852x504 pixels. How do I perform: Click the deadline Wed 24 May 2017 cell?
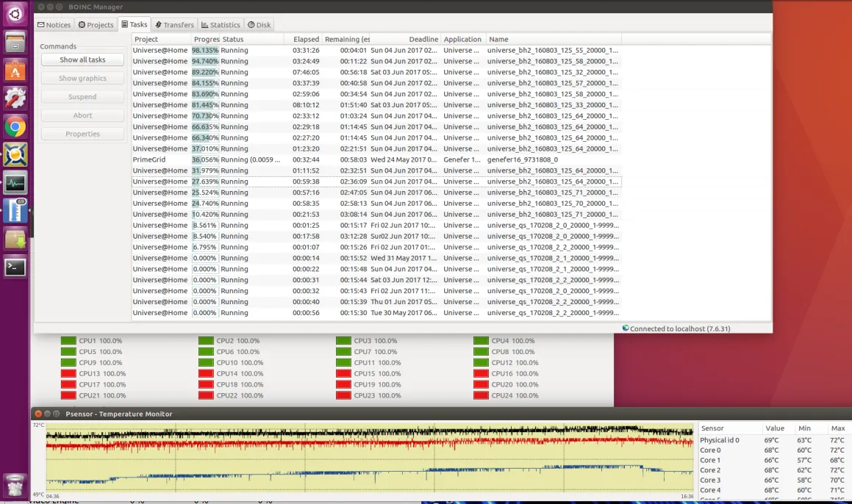point(404,159)
